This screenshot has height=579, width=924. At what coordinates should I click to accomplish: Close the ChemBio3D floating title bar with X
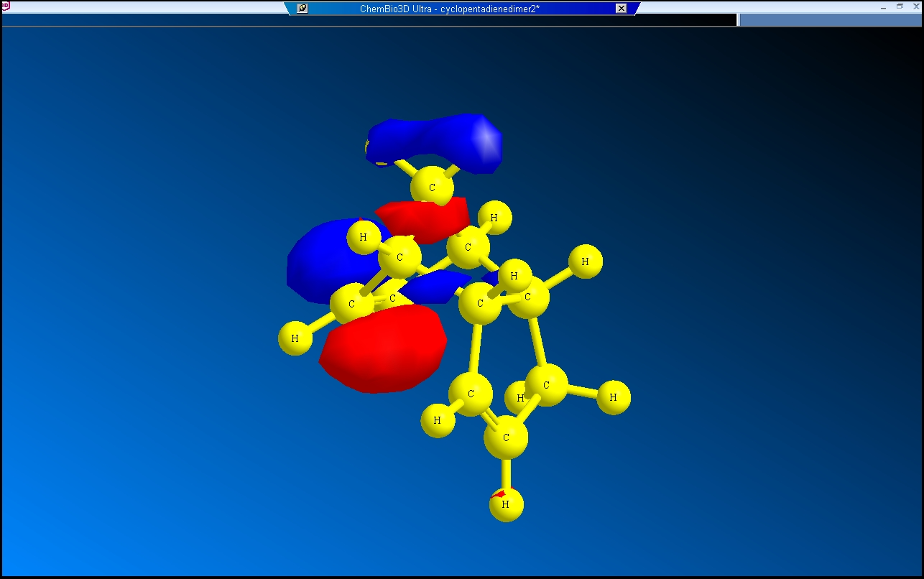(622, 9)
